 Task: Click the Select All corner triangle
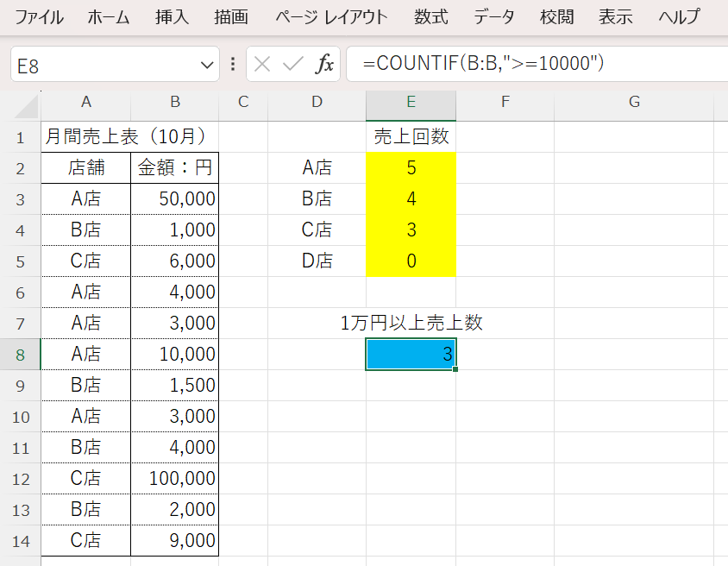click(28, 106)
